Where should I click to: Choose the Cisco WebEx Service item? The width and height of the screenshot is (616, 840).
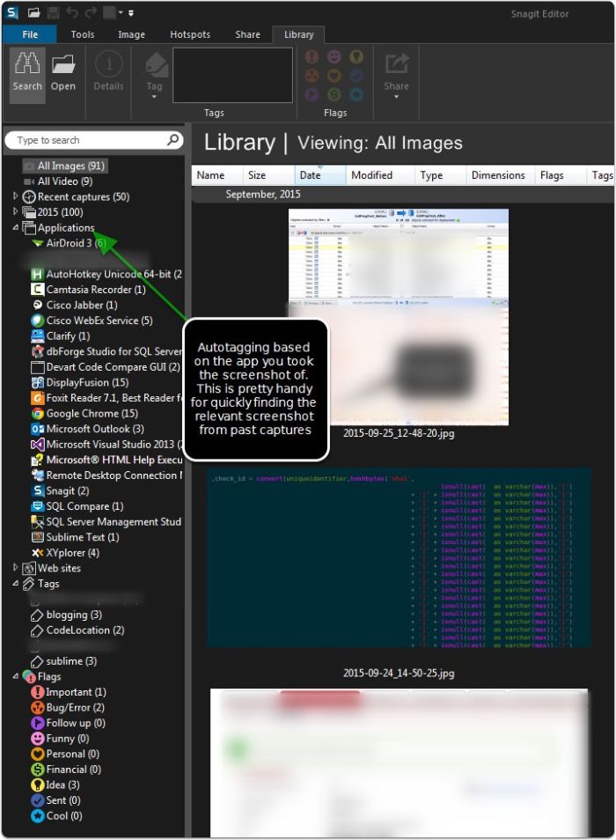point(92,321)
